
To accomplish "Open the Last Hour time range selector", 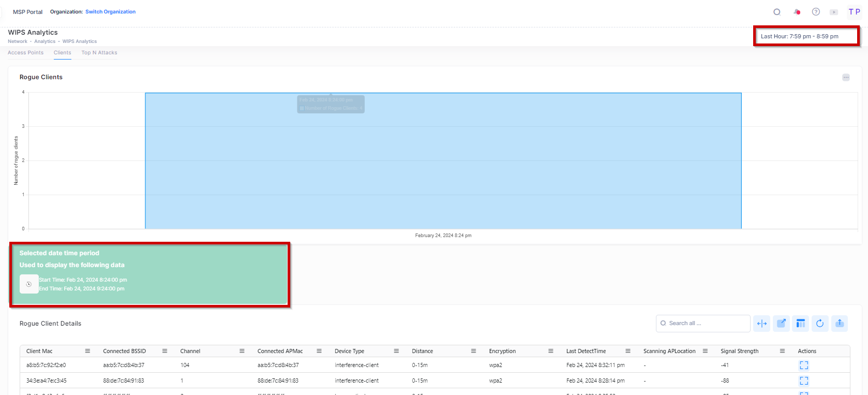I will click(x=805, y=36).
